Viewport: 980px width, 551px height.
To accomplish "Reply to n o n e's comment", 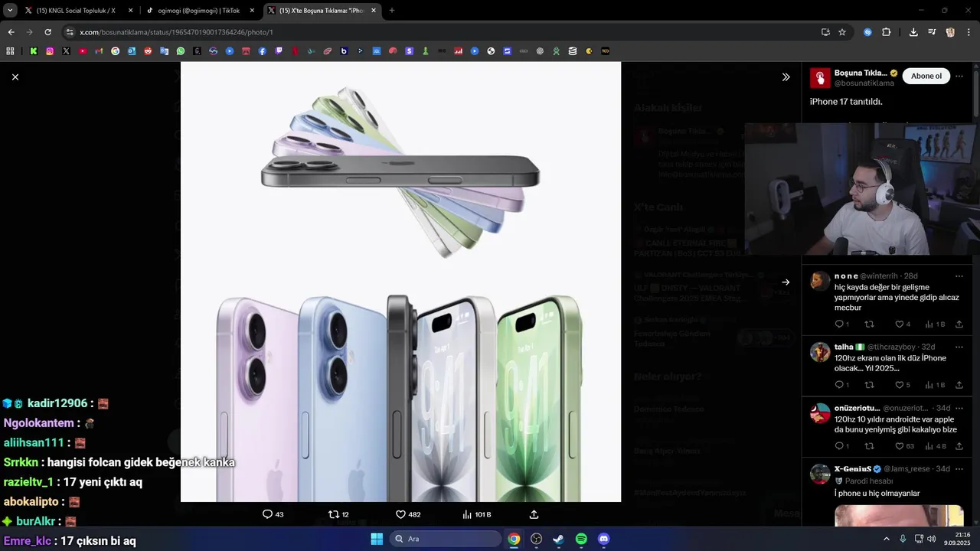I will 841,324.
